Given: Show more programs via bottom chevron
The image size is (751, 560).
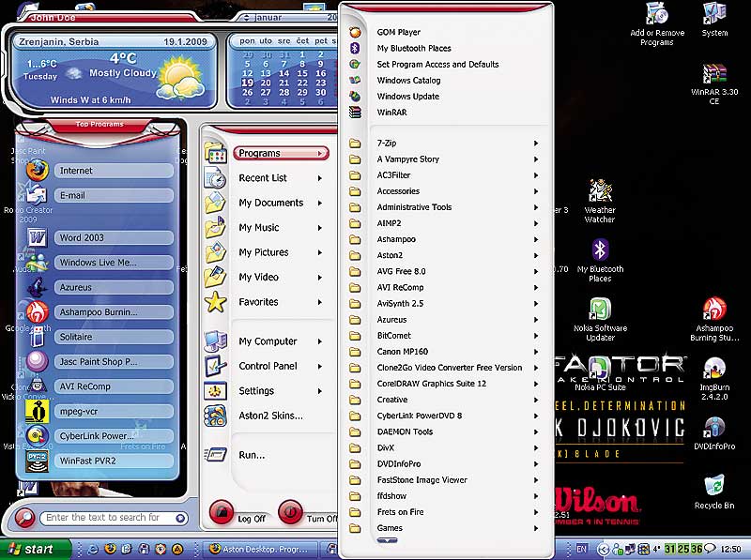Looking at the screenshot, I should (387, 541).
